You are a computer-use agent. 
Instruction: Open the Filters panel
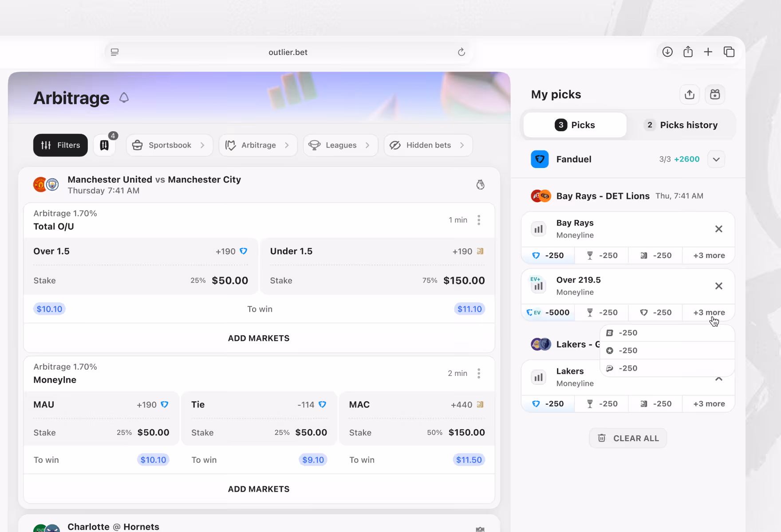tap(60, 145)
